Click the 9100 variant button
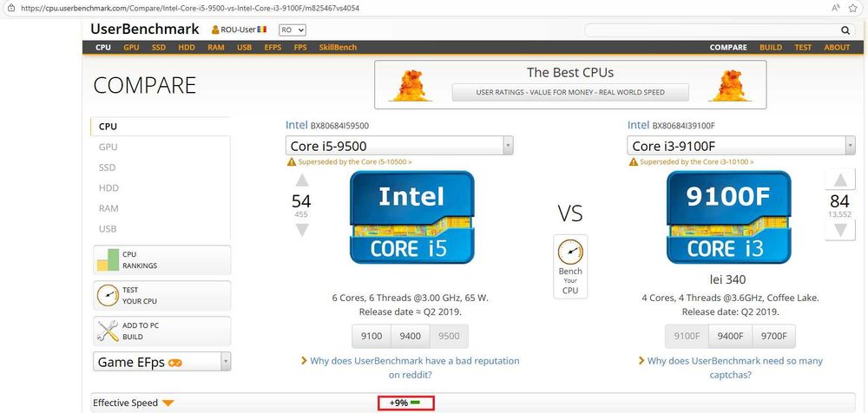 point(372,336)
